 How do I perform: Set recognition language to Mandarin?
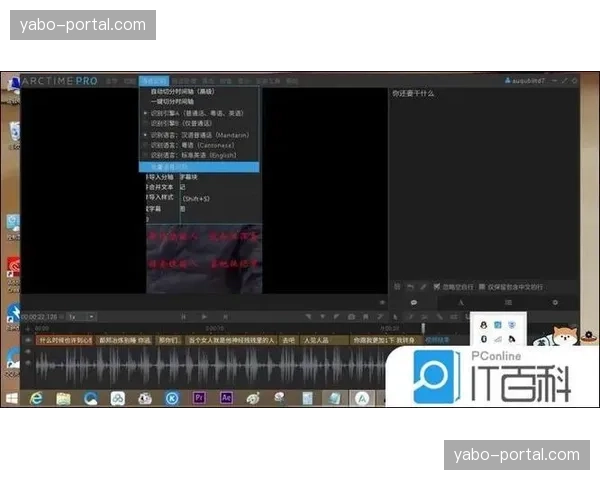coord(199,135)
